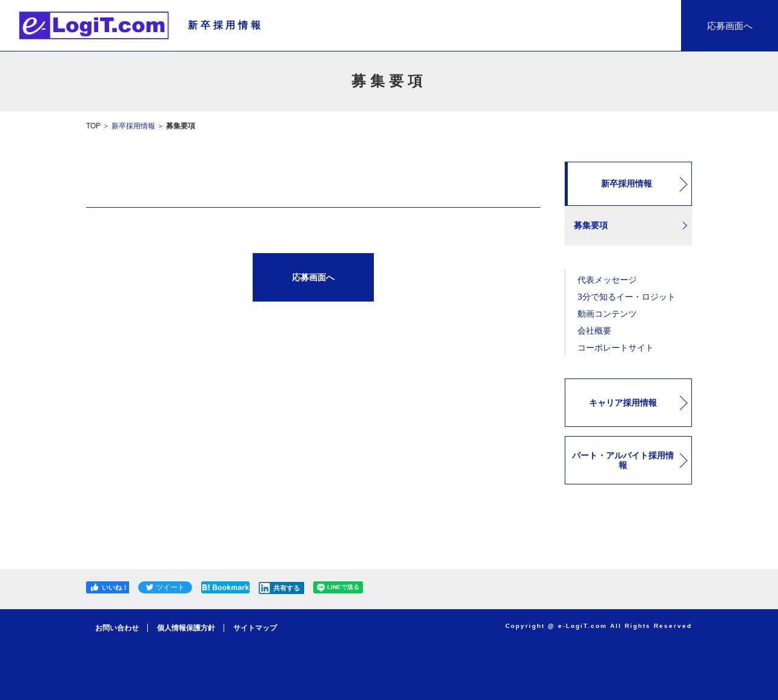
Task: Click the chevron arrow on 新卒採用情報 sidebar box
Action: pos(683,184)
